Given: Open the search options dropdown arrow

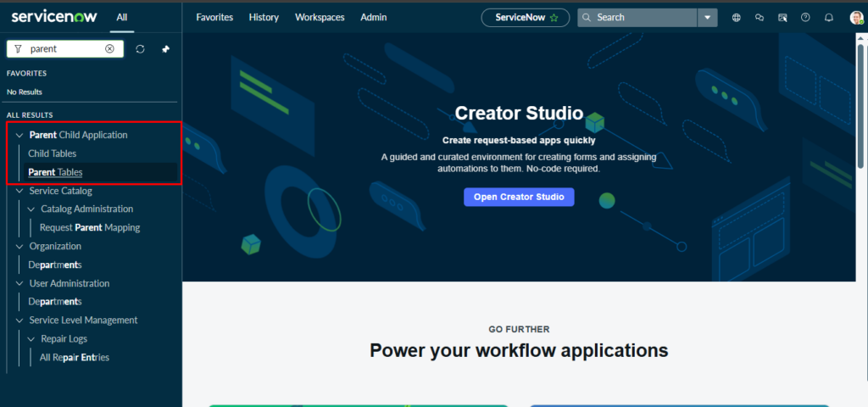Looking at the screenshot, I should pyautogui.click(x=707, y=17).
